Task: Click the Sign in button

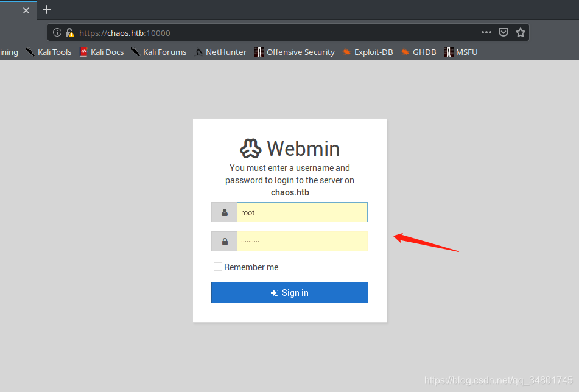Action: tap(290, 292)
